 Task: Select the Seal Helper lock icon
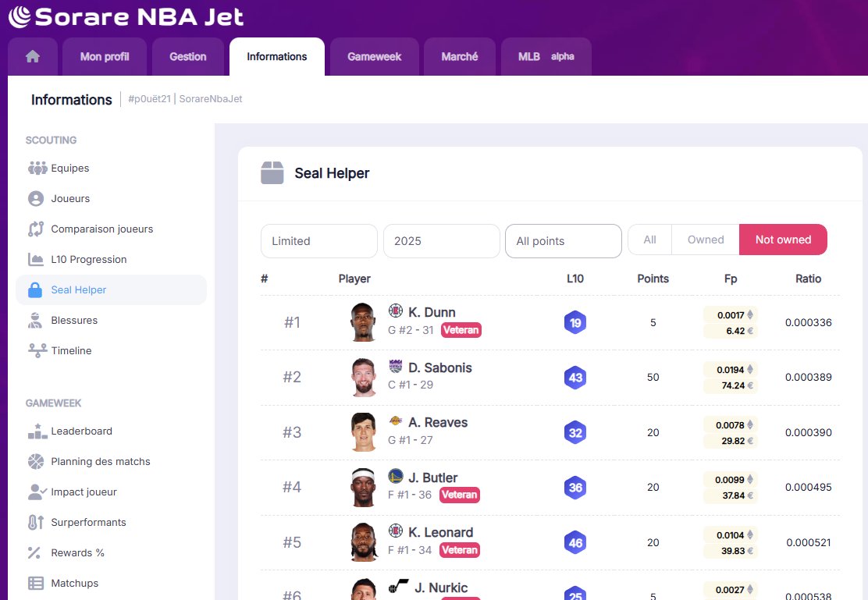(x=35, y=290)
